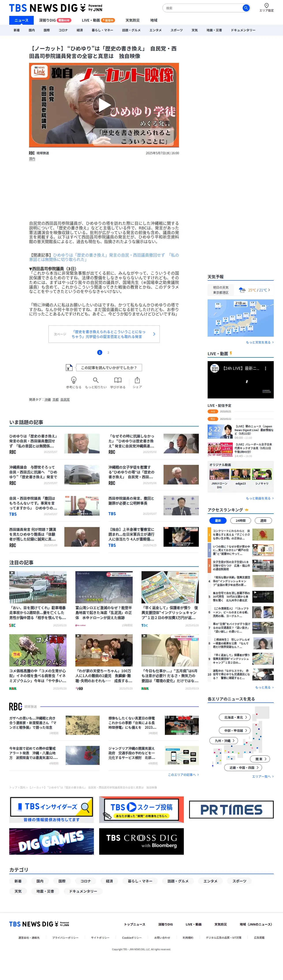This screenshot has height=980, width=283.
Task: Open シノキャリ video thumbnail
Action: click(x=262, y=474)
